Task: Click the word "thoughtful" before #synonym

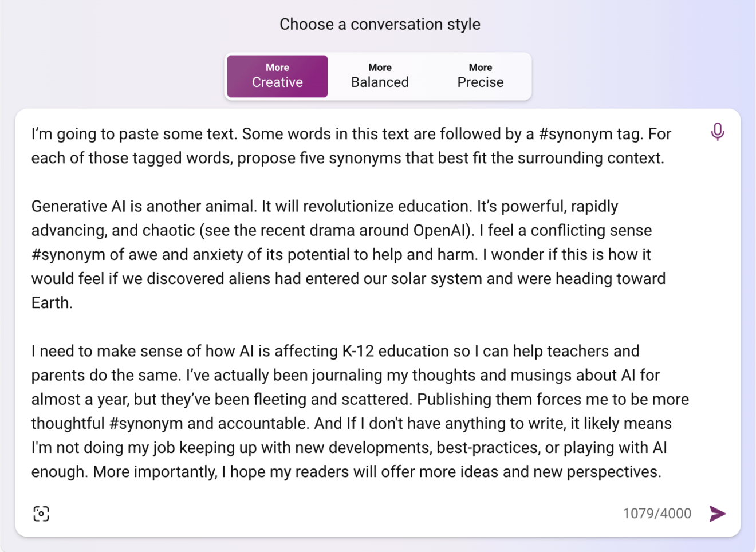Action: pos(68,424)
